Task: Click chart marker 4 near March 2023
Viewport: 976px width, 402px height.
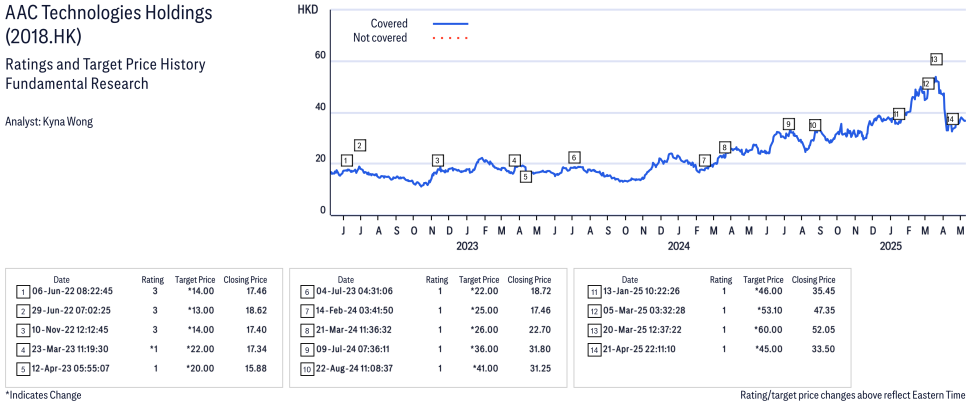Action: coord(514,161)
